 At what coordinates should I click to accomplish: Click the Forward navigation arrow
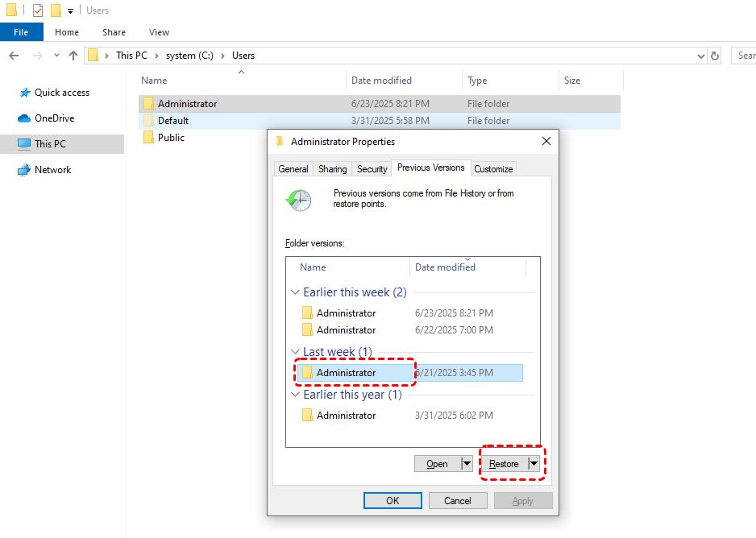[x=37, y=56]
